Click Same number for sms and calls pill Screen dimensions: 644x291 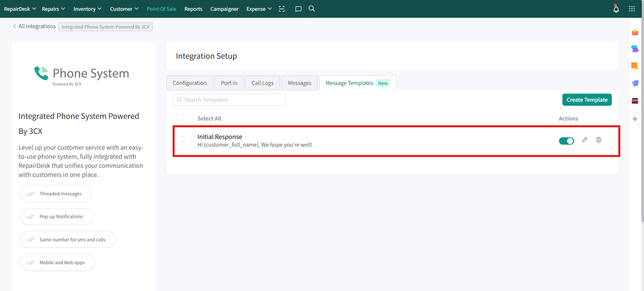[x=68, y=239]
